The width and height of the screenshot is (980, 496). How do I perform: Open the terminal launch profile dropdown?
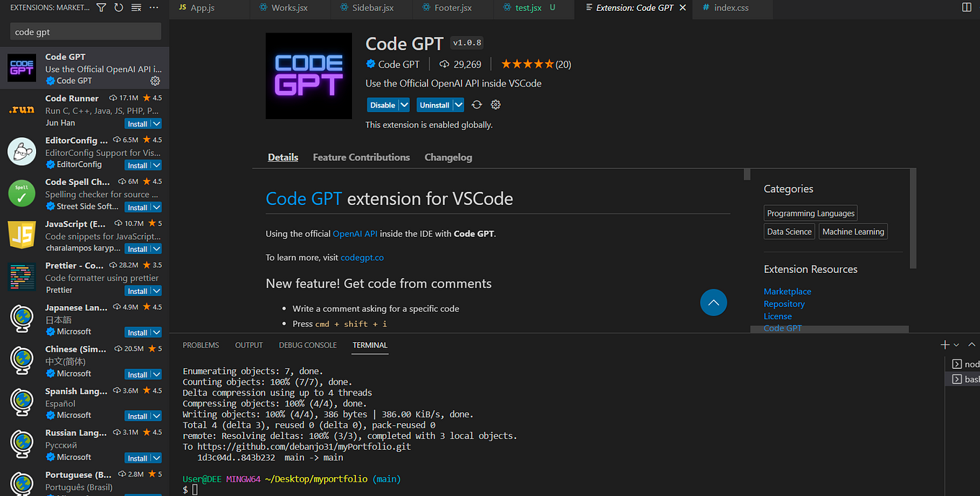pos(955,344)
